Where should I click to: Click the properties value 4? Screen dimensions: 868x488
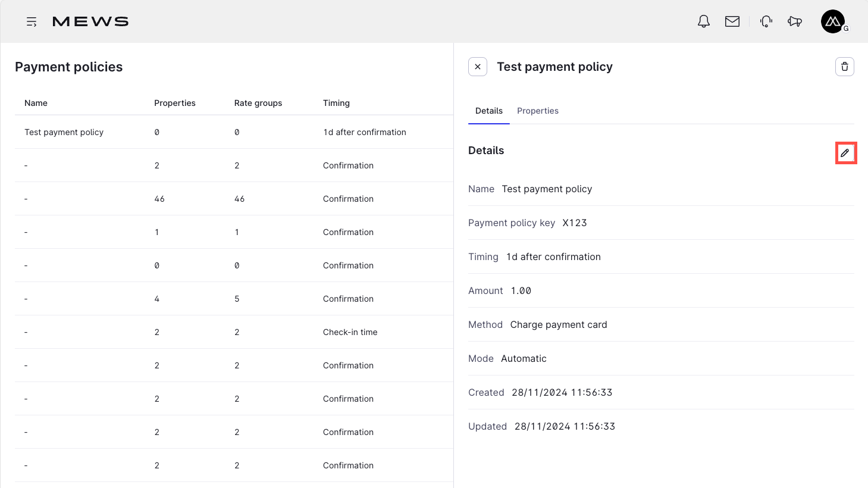point(157,299)
